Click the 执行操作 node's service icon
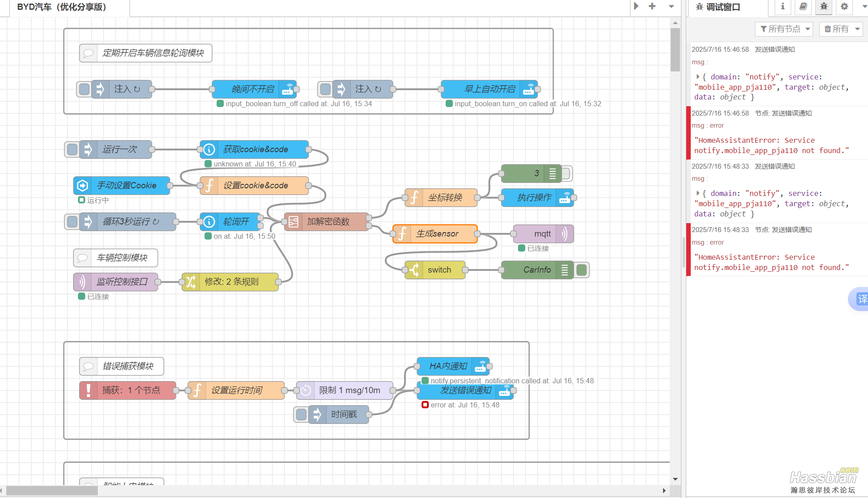 [x=565, y=198]
